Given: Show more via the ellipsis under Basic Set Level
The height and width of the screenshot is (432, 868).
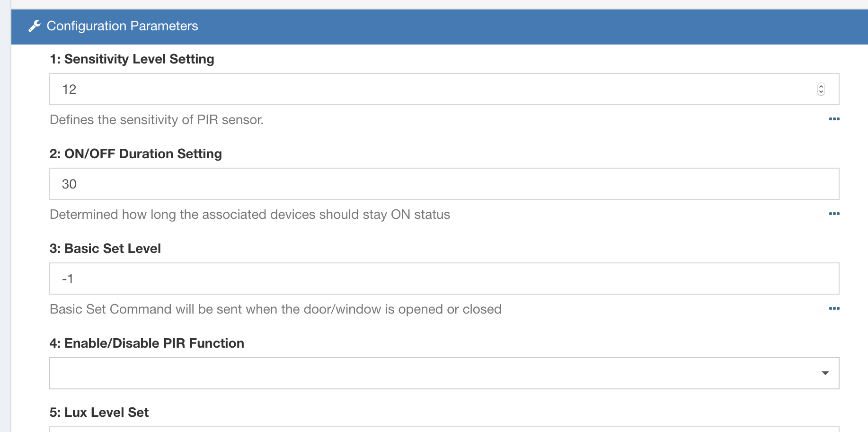Looking at the screenshot, I should click(x=834, y=308).
